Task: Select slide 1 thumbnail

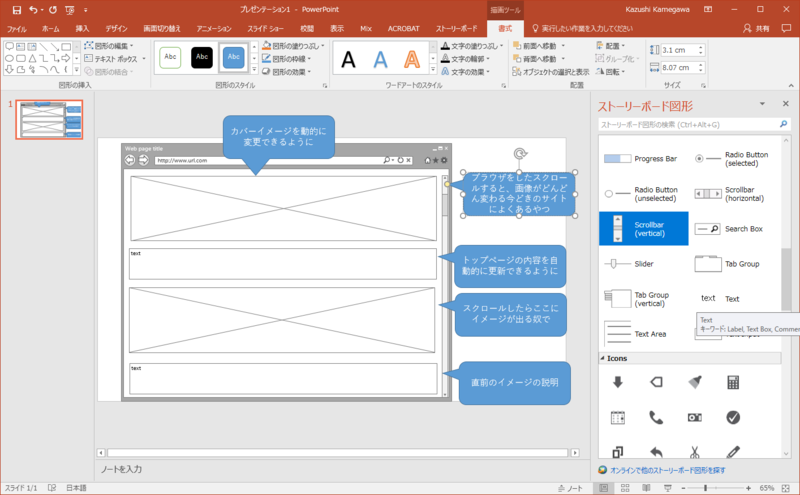Action: click(x=49, y=119)
